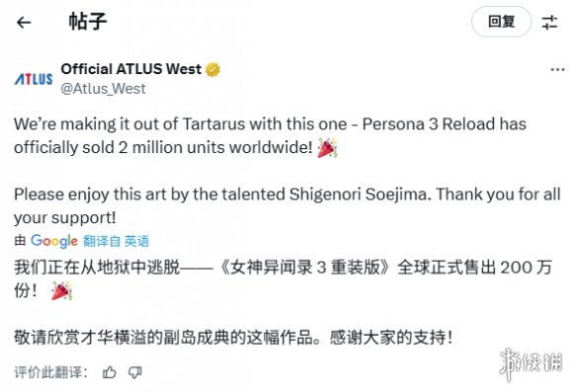577x392 pixels.
Task: Click the party popper emoji in Chinese text
Action: pos(61,291)
